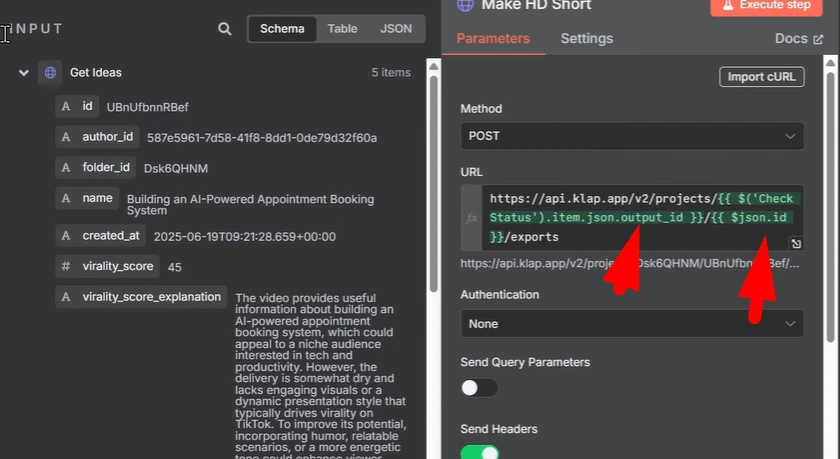Click the value 587e5961-7d58-41f8-8dd1-0de79d32f60a
840x459 pixels.
[x=262, y=138]
